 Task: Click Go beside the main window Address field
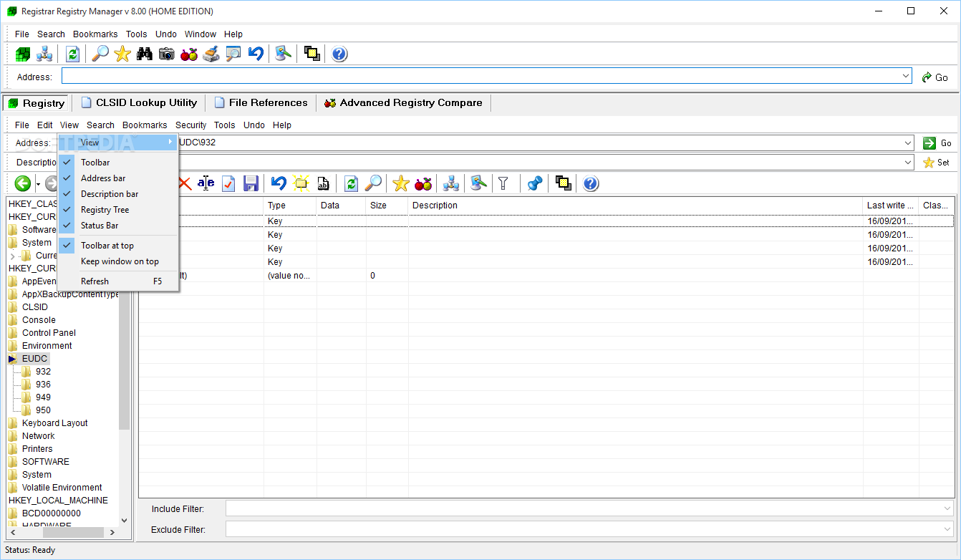935,77
